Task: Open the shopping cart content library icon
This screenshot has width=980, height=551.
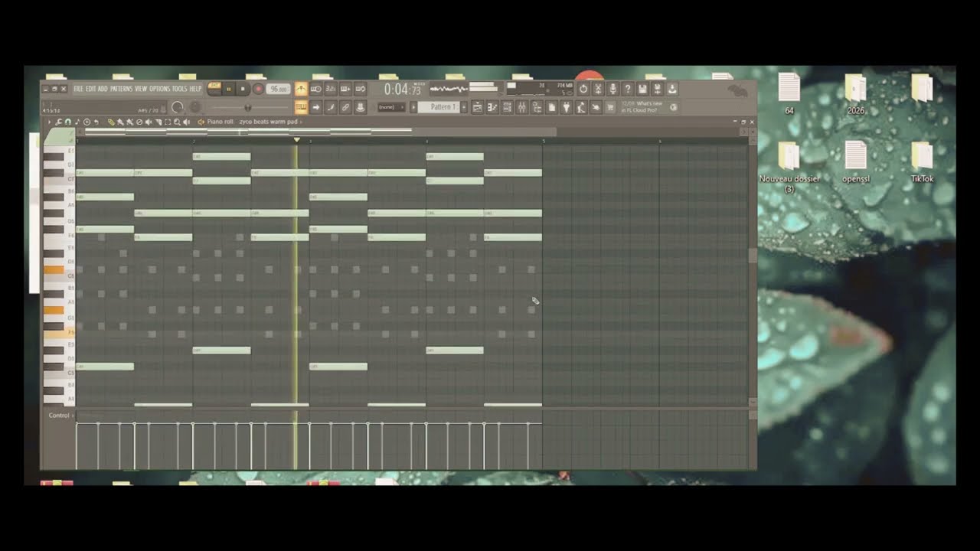Action: [610, 107]
